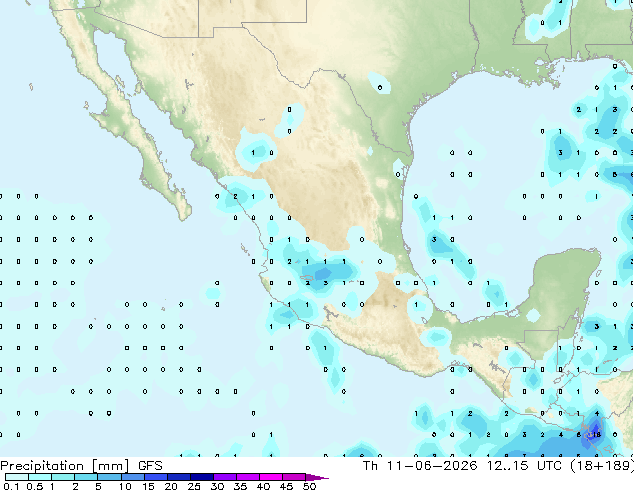Click the 1–2 mm legend swatch

click(x=63, y=477)
